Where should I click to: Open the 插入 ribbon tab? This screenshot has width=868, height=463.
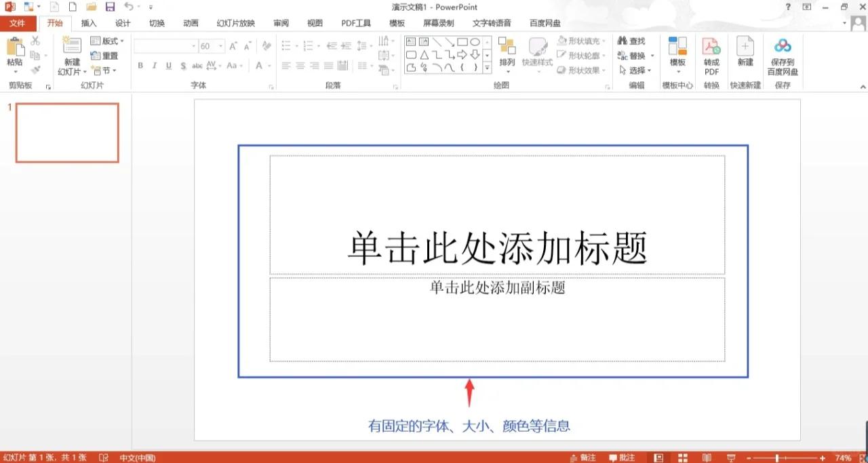coord(89,23)
